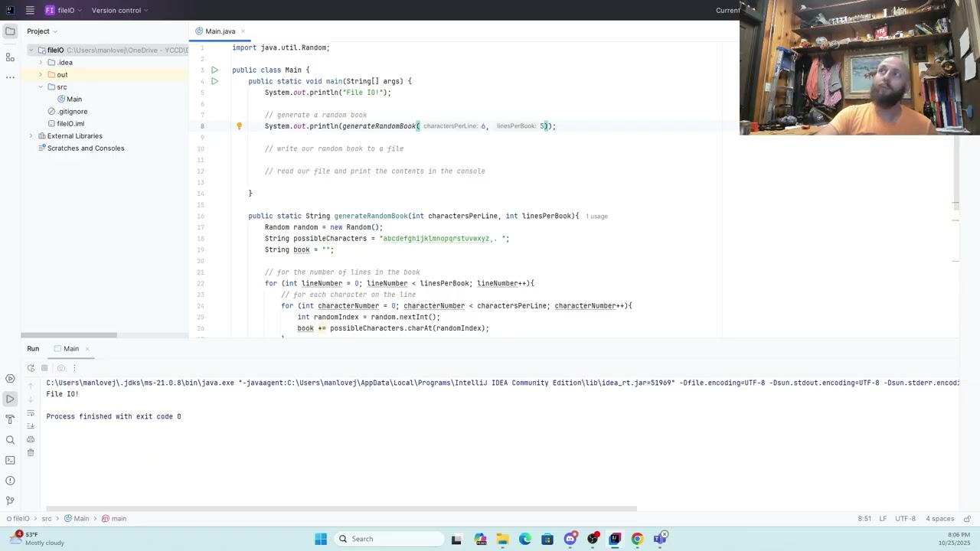The width and height of the screenshot is (980, 551).
Task: Select the Main class in project tree
Action: (70, 99)
